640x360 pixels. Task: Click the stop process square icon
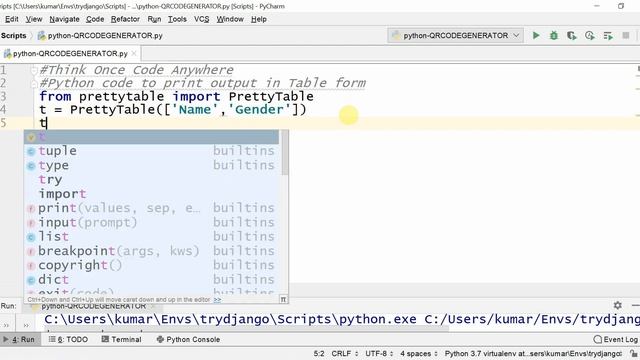click(626, 36)
